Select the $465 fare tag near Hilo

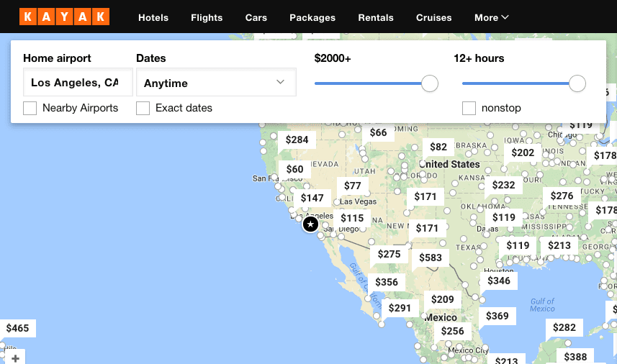pos(18,328)
